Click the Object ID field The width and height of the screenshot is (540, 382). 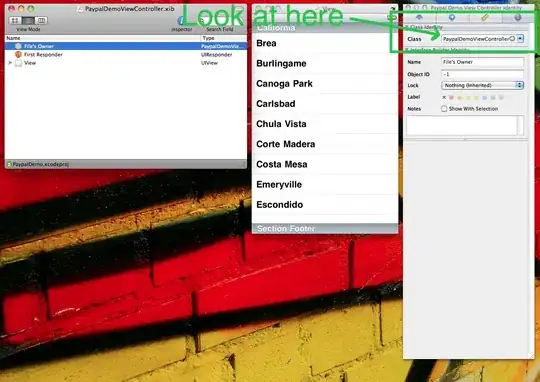[x=482, y=74]
